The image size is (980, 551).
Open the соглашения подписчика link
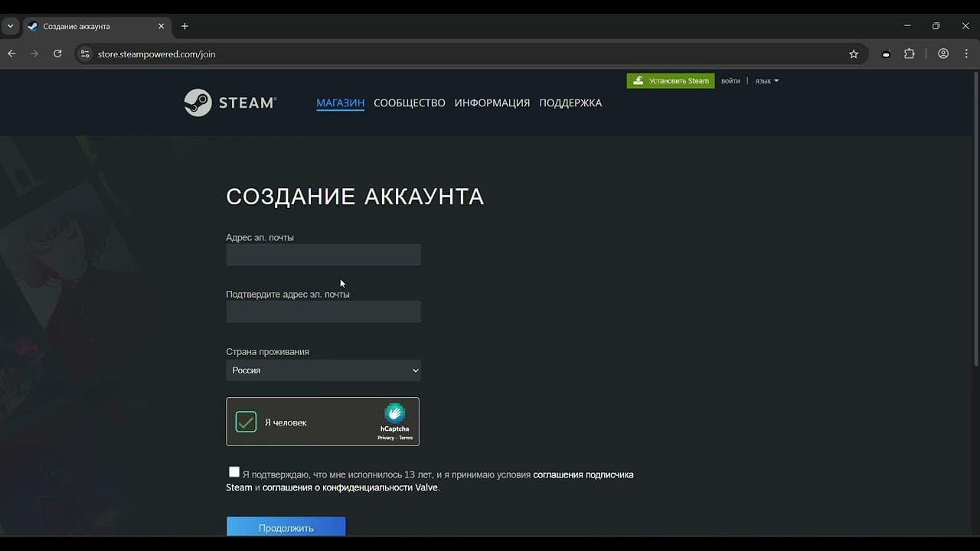(x=583, y=474)
